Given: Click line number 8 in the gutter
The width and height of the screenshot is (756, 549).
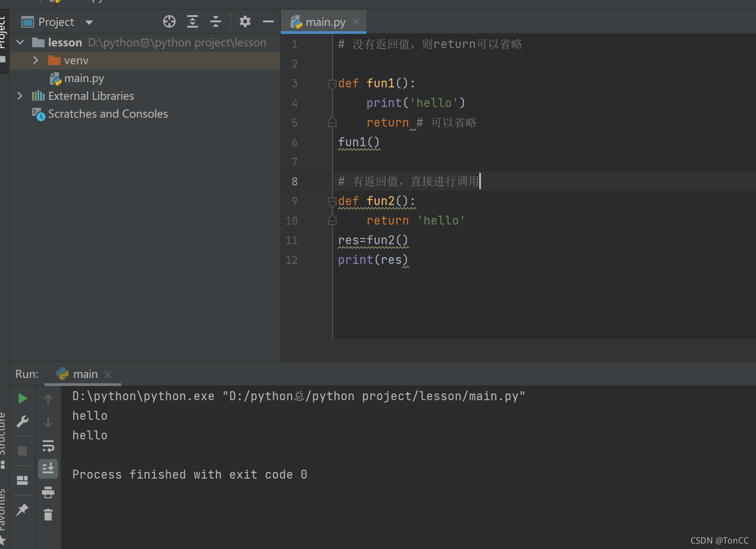Looking at the screenshot, I should pos(295,181).
